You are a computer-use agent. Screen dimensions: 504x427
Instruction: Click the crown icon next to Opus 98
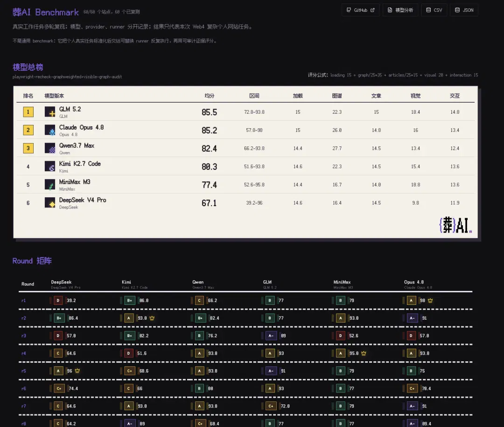point(430,301)
